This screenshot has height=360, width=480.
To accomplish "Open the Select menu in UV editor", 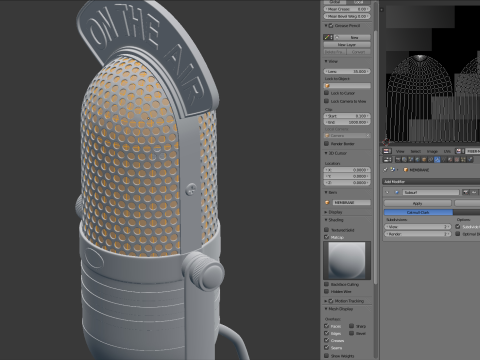I will [x=416, y=151].
